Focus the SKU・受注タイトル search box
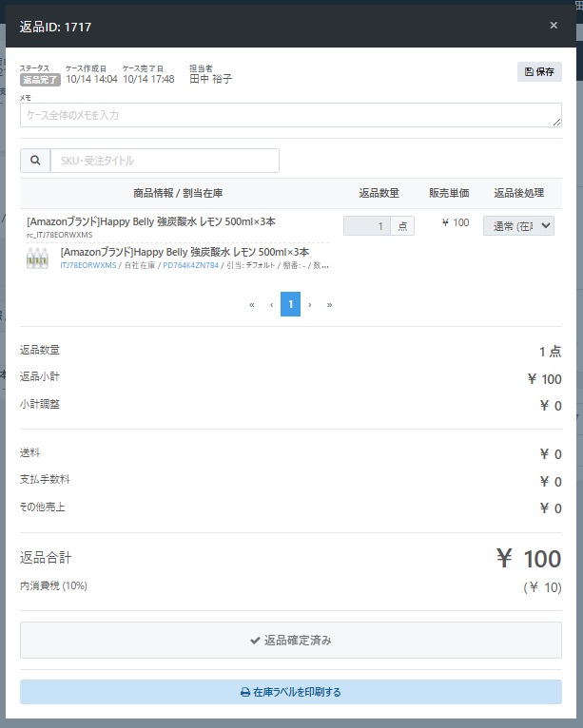The image size is (583, 728). pyautogui.click(x=165, y=161)
